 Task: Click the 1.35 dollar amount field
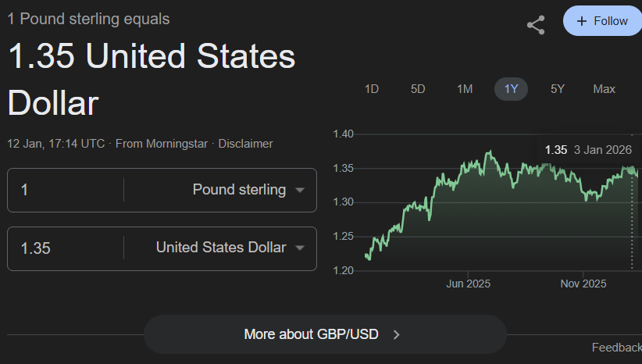coord(66,248)
